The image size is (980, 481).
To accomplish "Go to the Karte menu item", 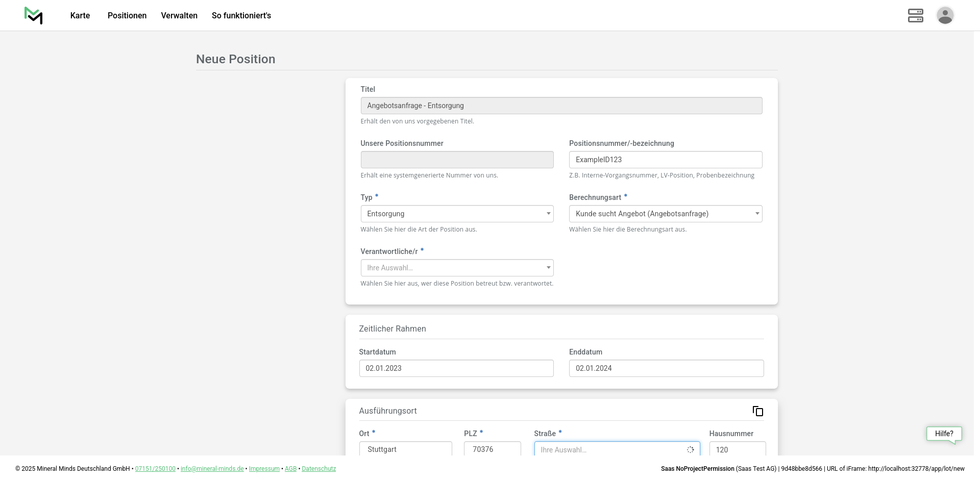I will click(x=80, y=15).
